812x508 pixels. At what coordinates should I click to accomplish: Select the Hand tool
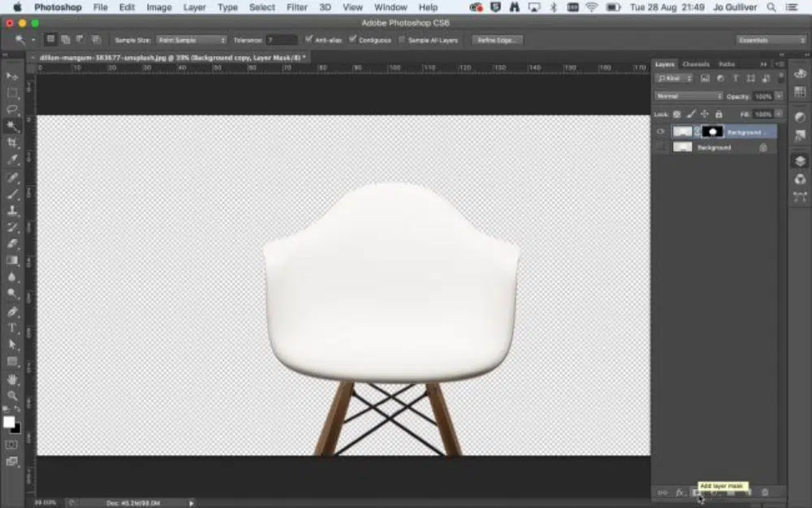point(13,379)
